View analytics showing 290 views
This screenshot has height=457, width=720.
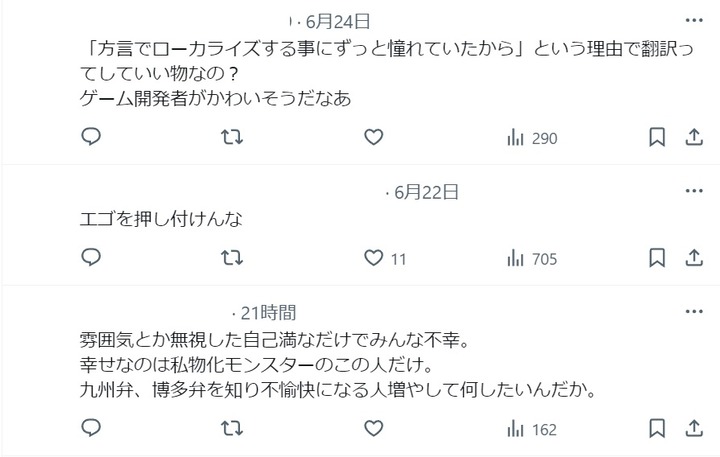pyautogui.click(x=532, y=138)
